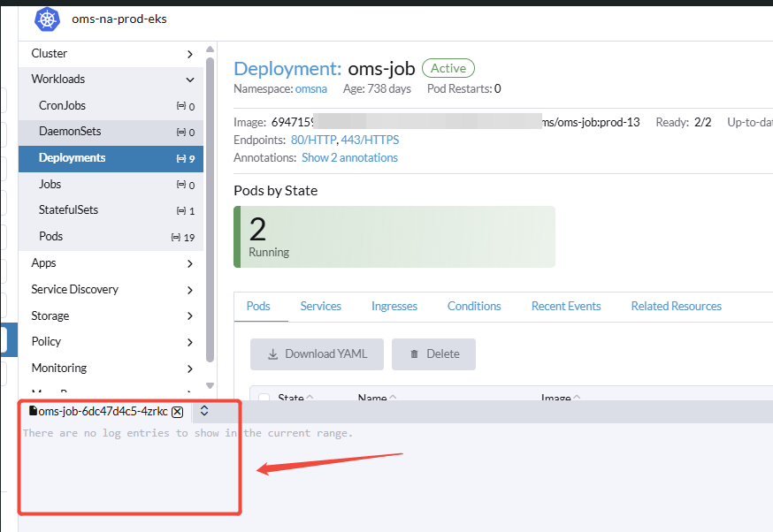Screen dimensions: 773x532
Task: Open the Ingresses tab
Action: [x=394, y=306]
